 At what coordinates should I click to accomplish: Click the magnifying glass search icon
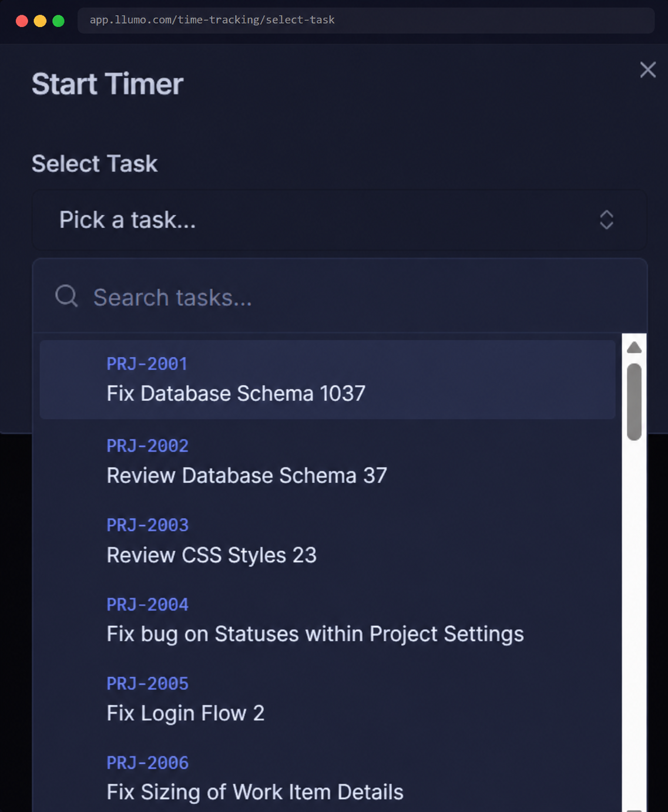[66, 296]
